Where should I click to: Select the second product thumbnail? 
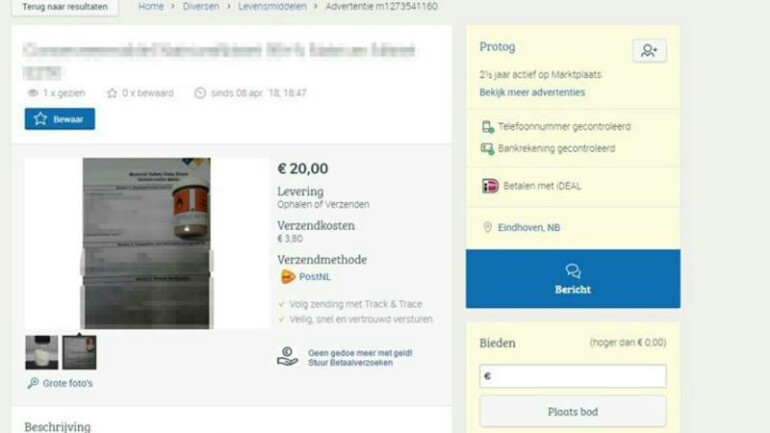coord(80,352)
